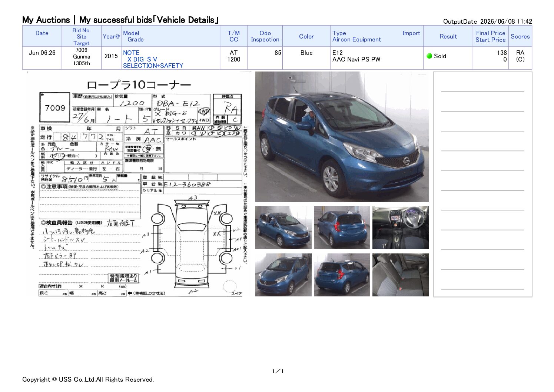Select the RA score value
Viewport: 554px width, 392px height.
click(x=520, y=53)
